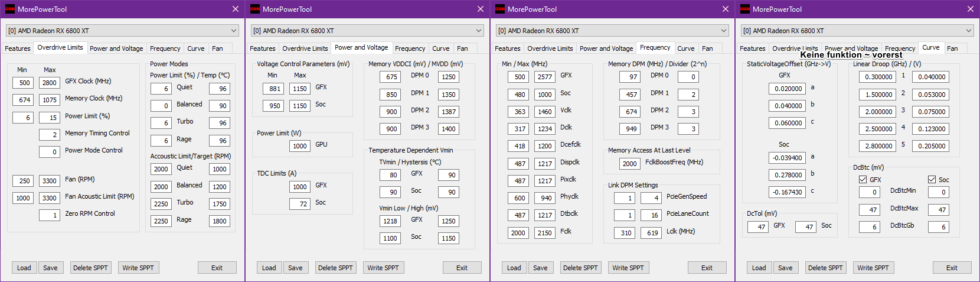Click the MorePowerTool app icon in the Curve window
980x282 pixels.
(744, 9)
